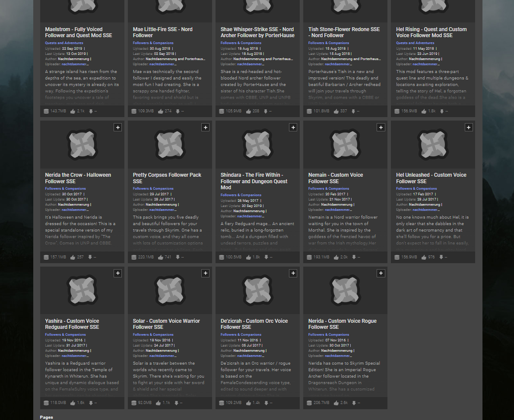
Task: Click plus icon on Pretty Corpses Follower Pack
Action: click(x=205, y=127)
